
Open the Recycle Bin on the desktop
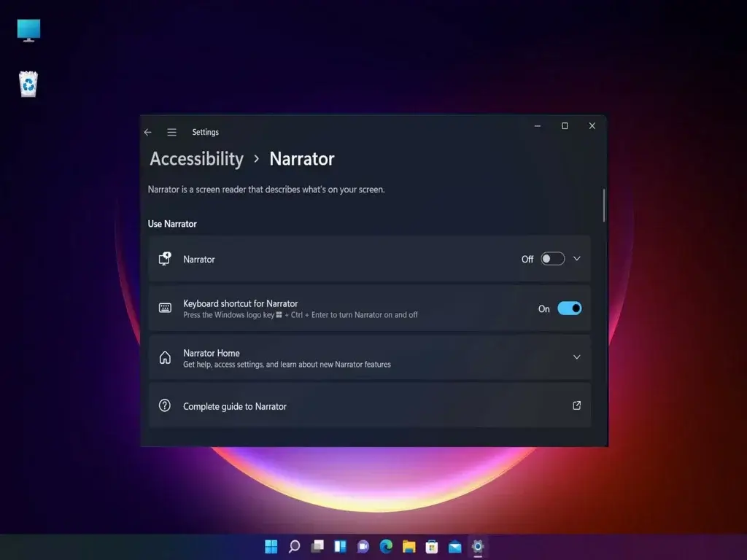(x=28, y=84)
